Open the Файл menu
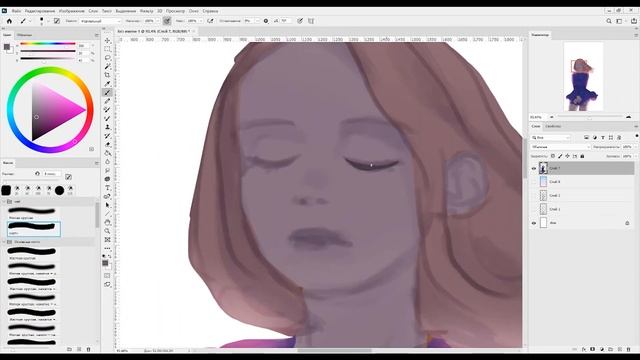The image size is (640, 360). pos(16,11)
